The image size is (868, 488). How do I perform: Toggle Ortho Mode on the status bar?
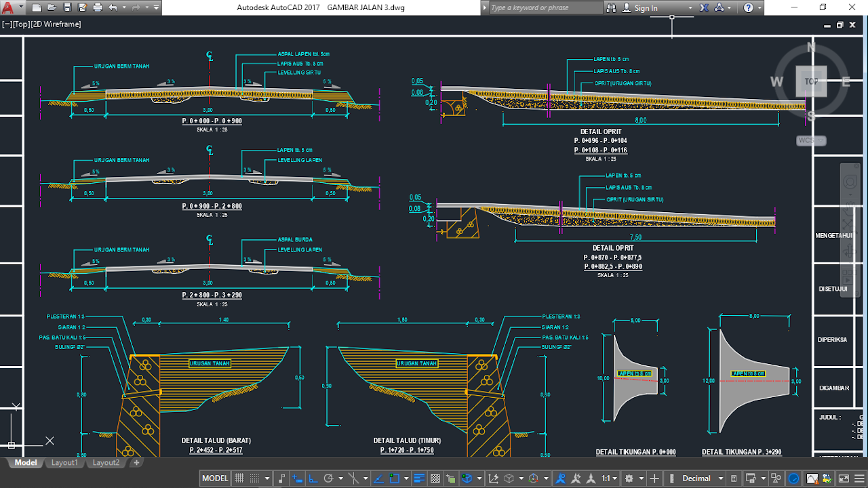click(x=313, y=478)
